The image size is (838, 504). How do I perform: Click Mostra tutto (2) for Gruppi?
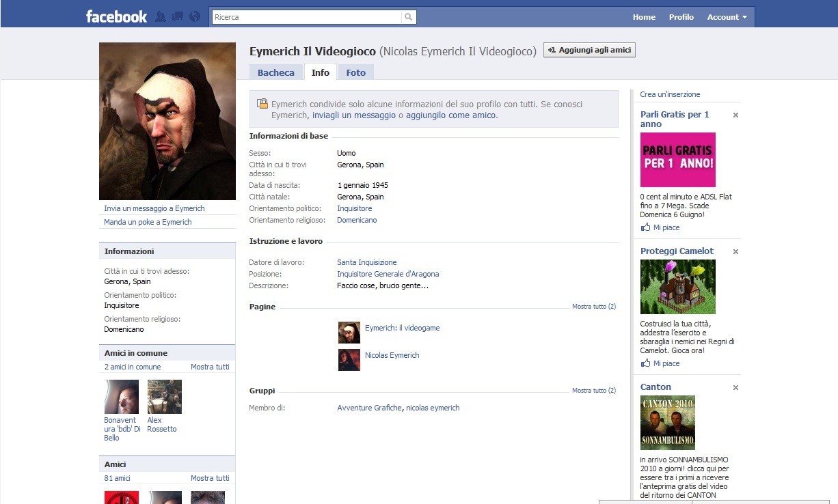(x=594, y=391)
